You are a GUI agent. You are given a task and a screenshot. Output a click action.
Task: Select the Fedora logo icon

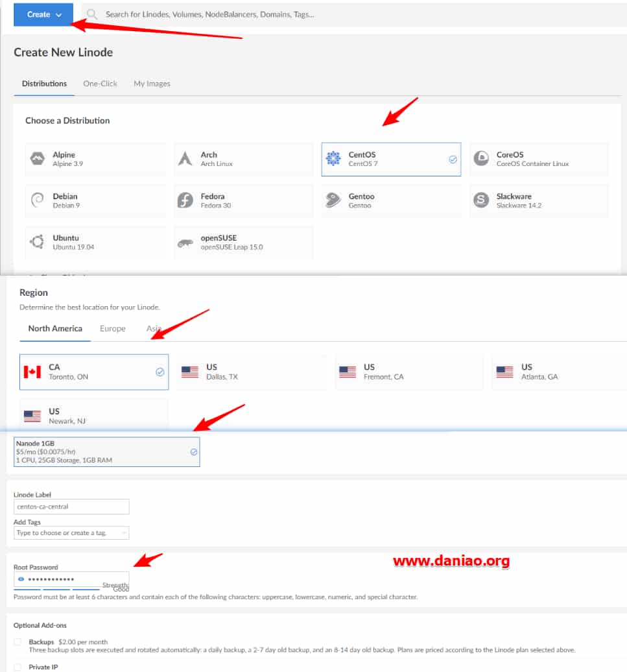click(x=185, y=200)
